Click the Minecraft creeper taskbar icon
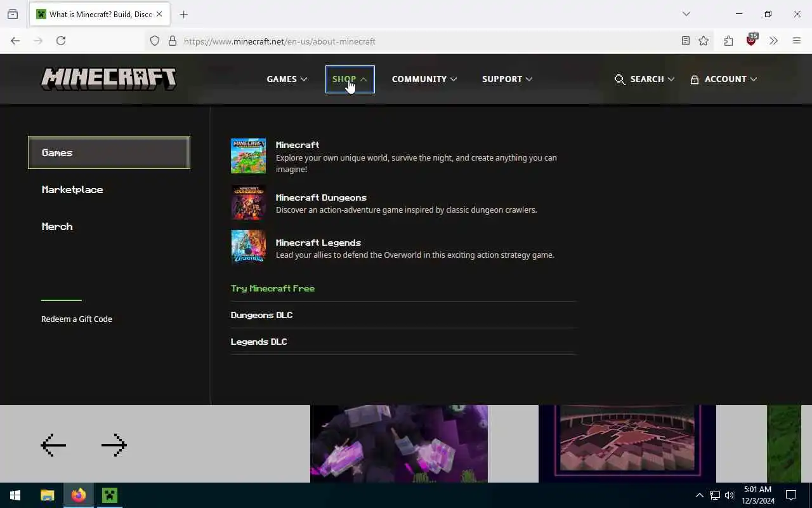 (x=110, y=495)
